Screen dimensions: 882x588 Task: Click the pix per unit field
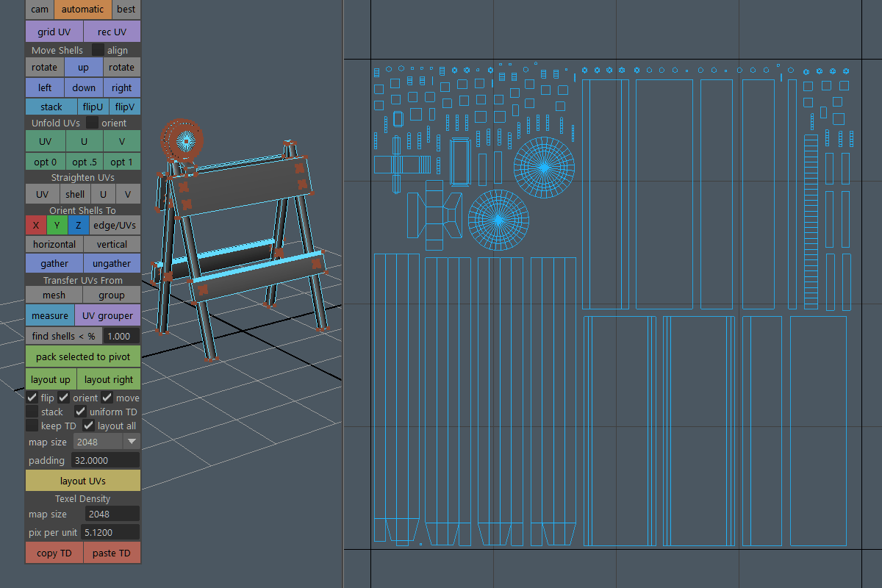coord(109,532)
